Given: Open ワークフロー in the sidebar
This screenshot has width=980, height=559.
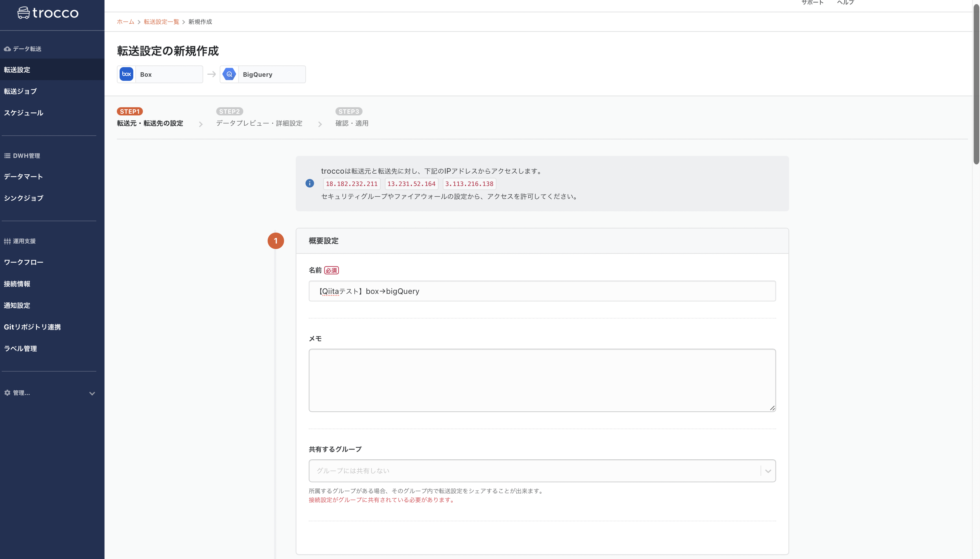Looking at the screenshot, I should pyautogui.click(x=52, y=262).
